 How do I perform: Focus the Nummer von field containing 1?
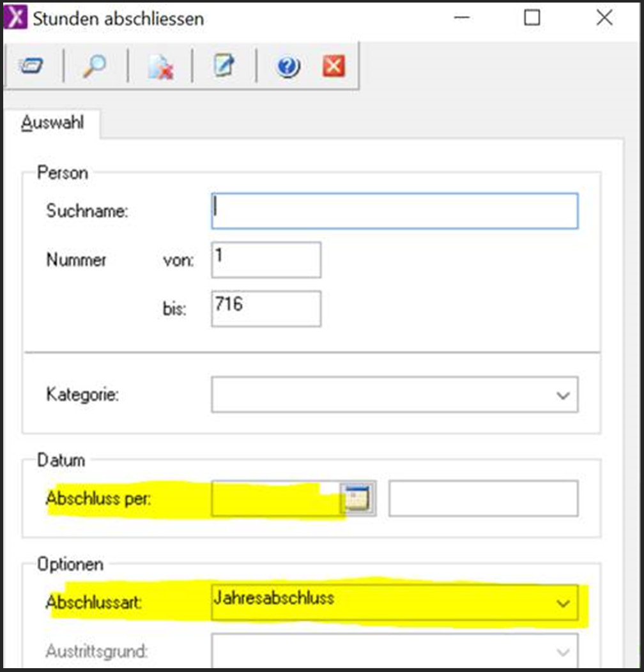click(266, 259)
